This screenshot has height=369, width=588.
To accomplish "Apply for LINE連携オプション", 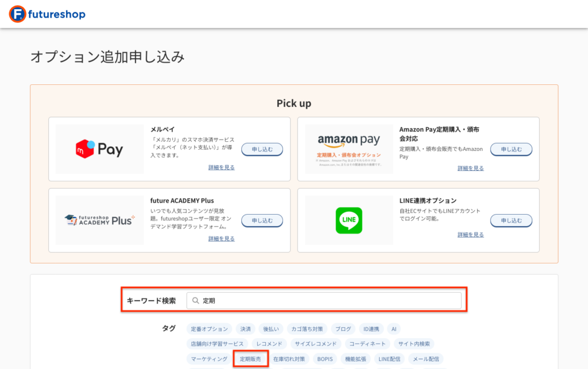I will (x=511, y=220).
